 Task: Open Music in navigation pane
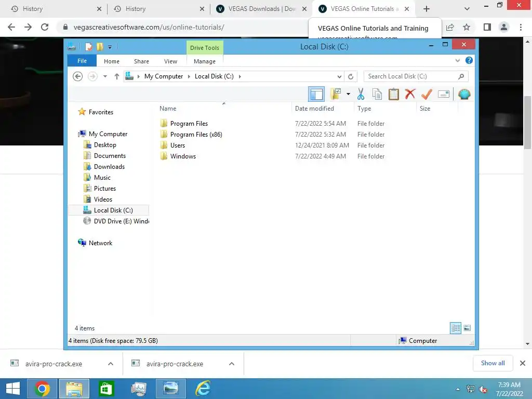(x=102, y=178)
